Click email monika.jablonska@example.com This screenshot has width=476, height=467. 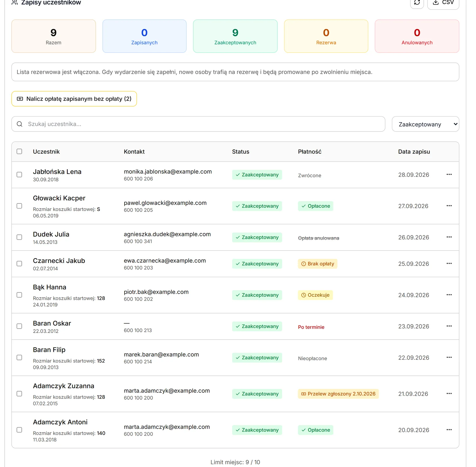pyautogui.click(x=168, y=172)
